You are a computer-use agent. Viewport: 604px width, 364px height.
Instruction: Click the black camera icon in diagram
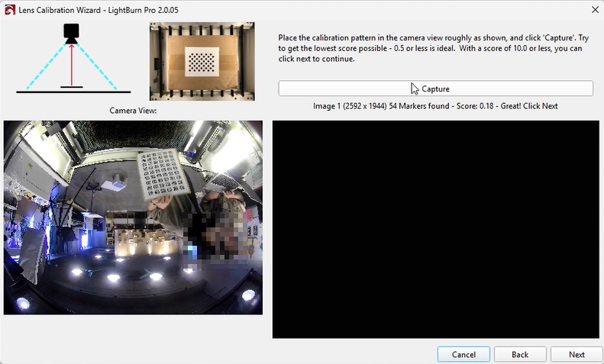coord(71,32)
